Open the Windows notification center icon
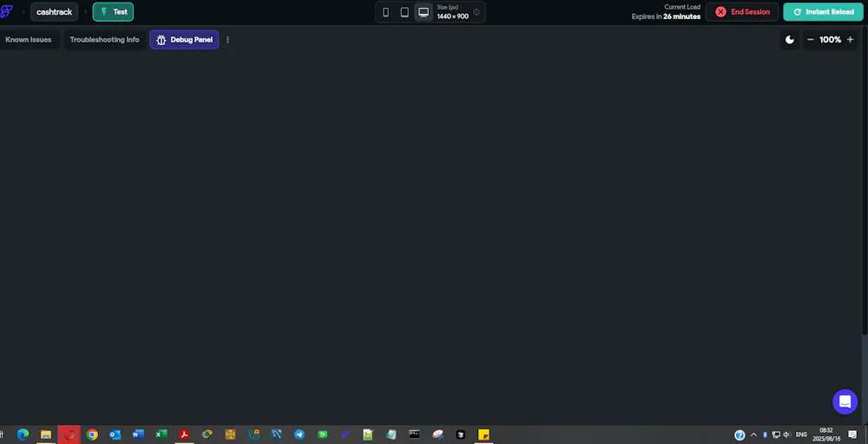 (x=852, y=435)
